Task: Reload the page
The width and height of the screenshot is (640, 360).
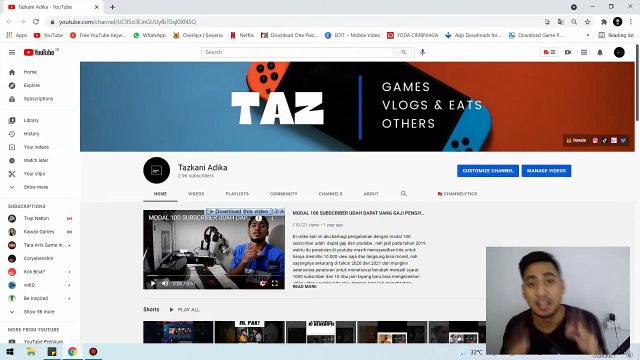Action: [36, 22]
